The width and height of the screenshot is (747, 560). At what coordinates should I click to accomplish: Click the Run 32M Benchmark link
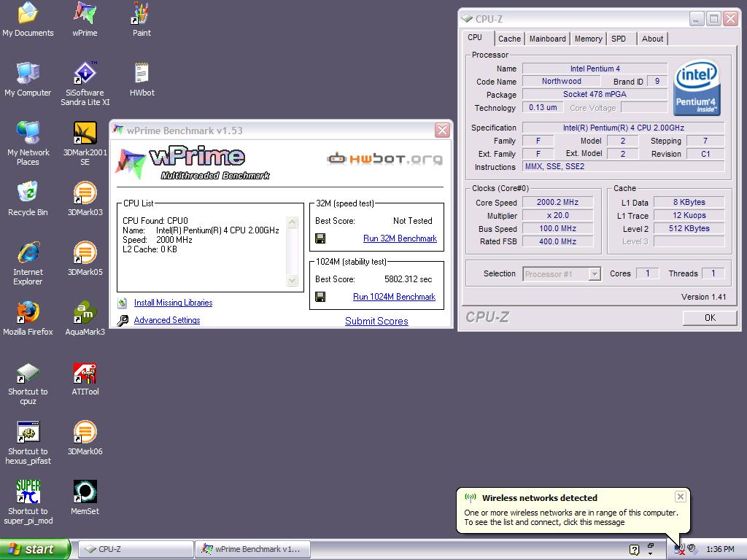click(x=400, y=238)
